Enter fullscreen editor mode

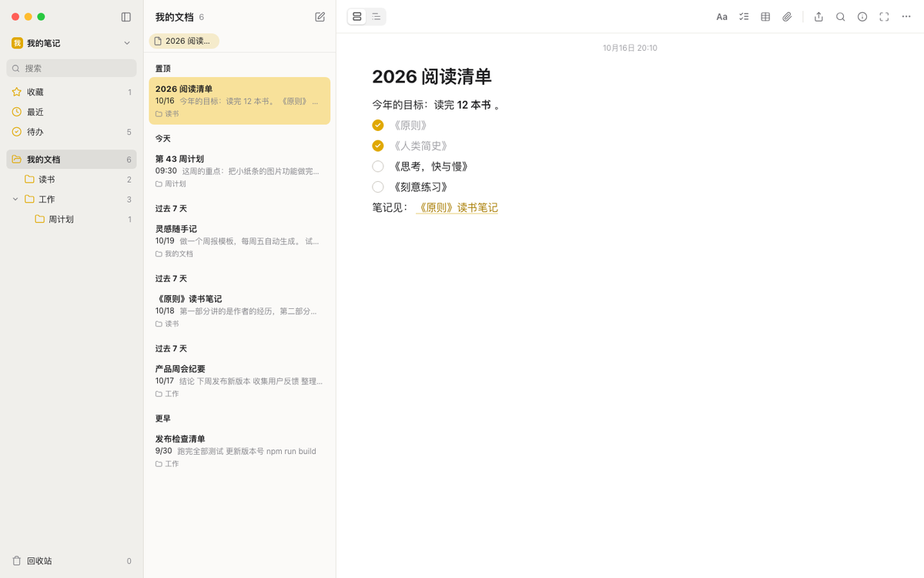coord(884,17)
